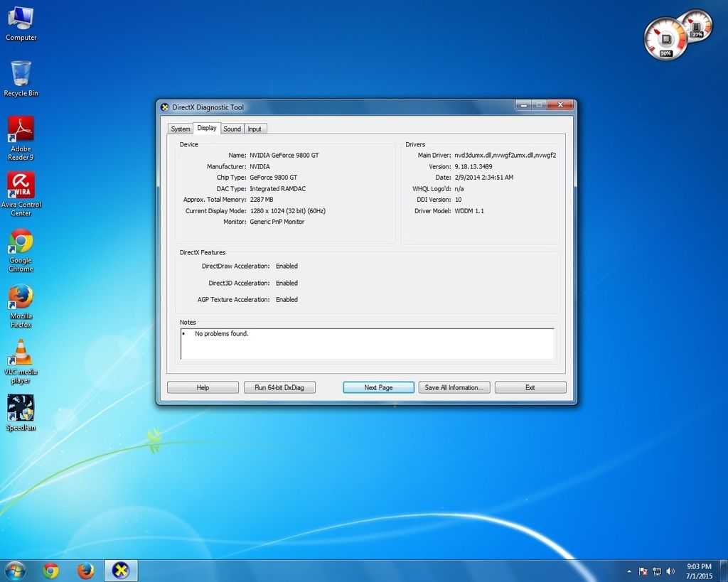
Task: Click the Windows Start button
Action: 14,571
